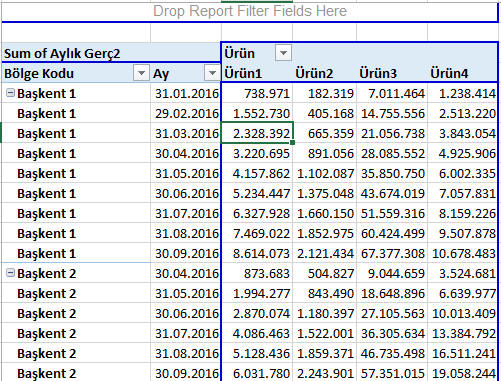Select cell with value 665.359
501x381 pixels.
click(325, 133)
